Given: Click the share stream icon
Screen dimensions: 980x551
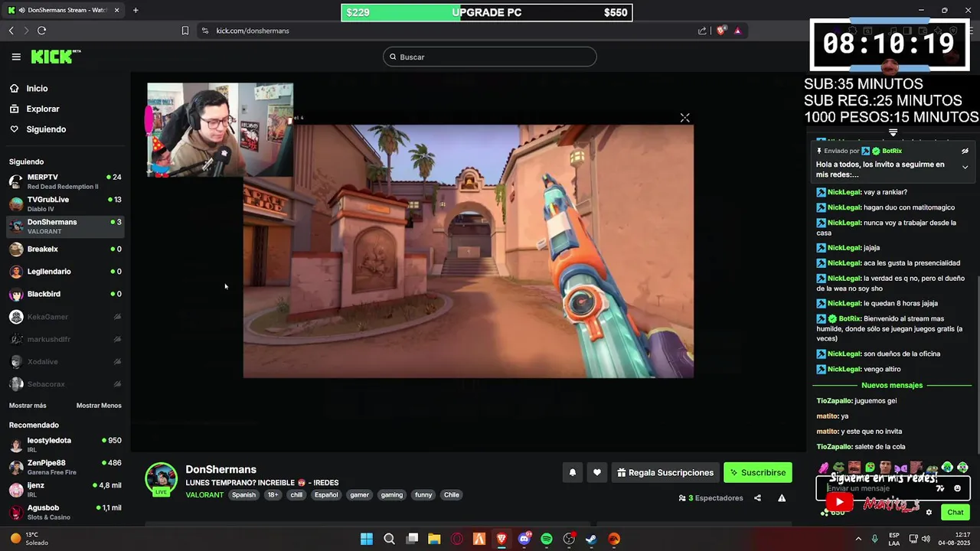Looking at the screenshot, I should pos(757,498).
